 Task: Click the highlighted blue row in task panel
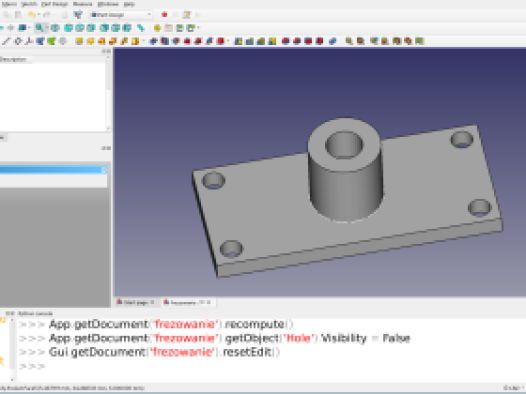point(53,170)
